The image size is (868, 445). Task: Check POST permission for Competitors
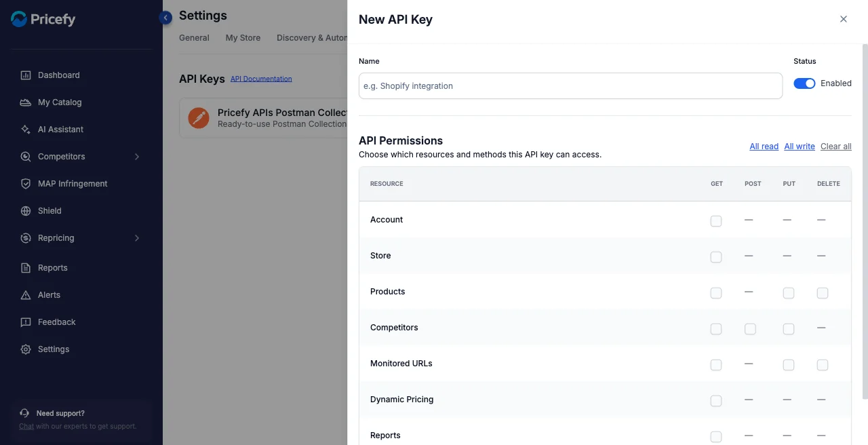[x=750, y=329]
